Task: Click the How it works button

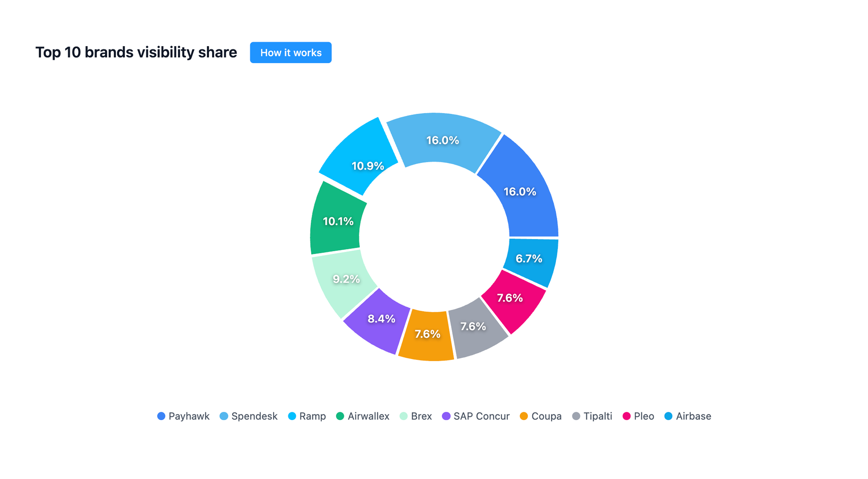Action: (x=290, y=53)
